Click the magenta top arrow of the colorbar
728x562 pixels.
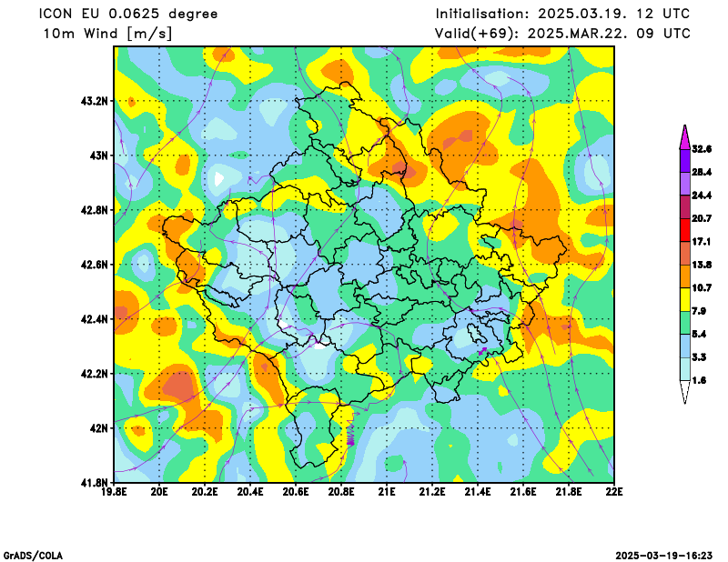point(685,138)
